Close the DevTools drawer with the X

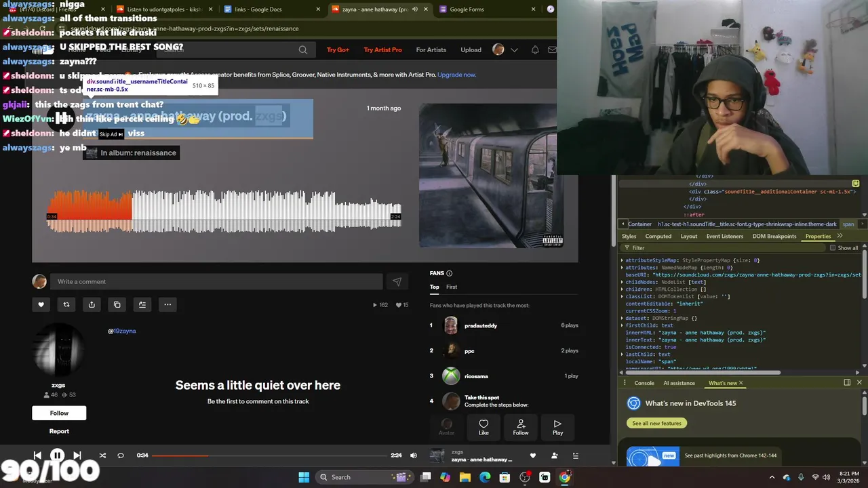(859, 383)
